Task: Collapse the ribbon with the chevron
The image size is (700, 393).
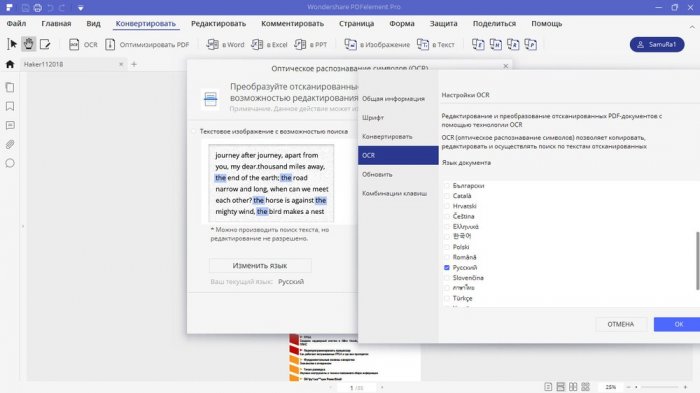Action: (x=692, y=27)
